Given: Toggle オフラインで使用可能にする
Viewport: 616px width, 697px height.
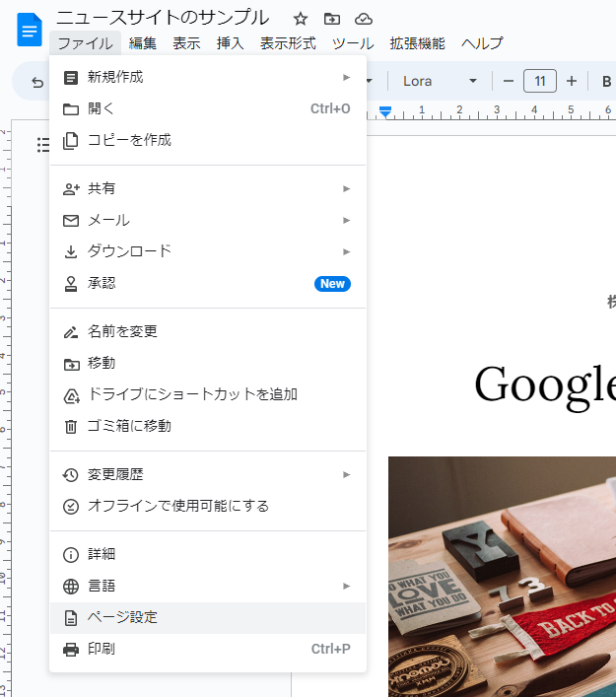Looking at the screenshot, I should [208, 507].
